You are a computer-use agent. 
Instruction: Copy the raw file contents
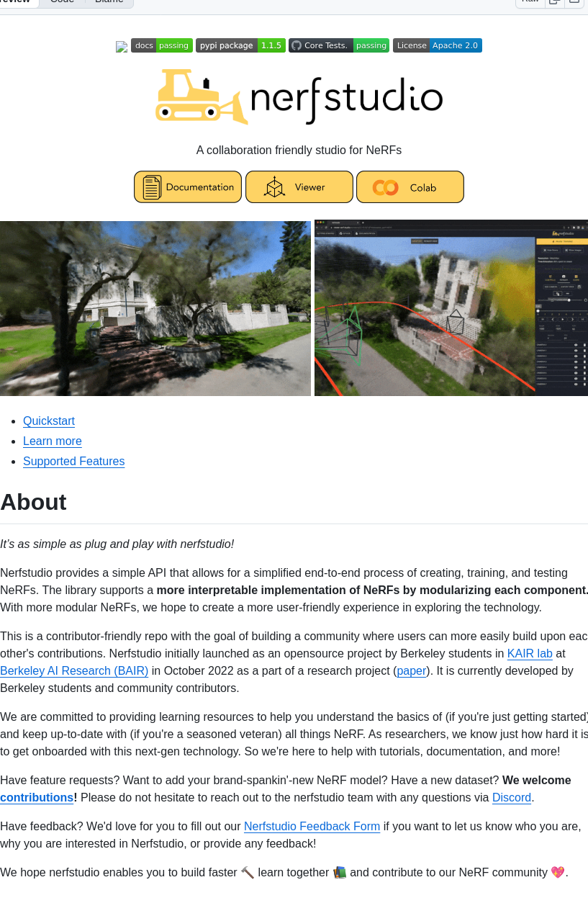point(554,1)
